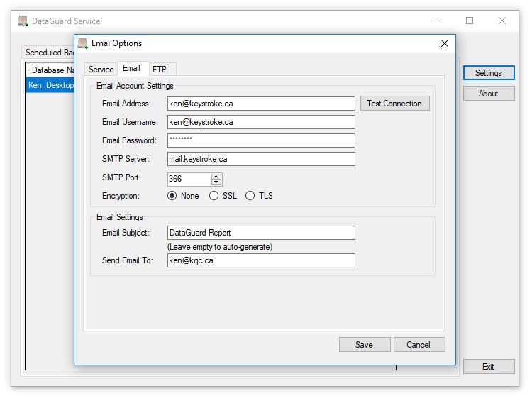Close the Emai Options dialog
Viewport: 532px width, 403px height.
click(x=445, y=43)
